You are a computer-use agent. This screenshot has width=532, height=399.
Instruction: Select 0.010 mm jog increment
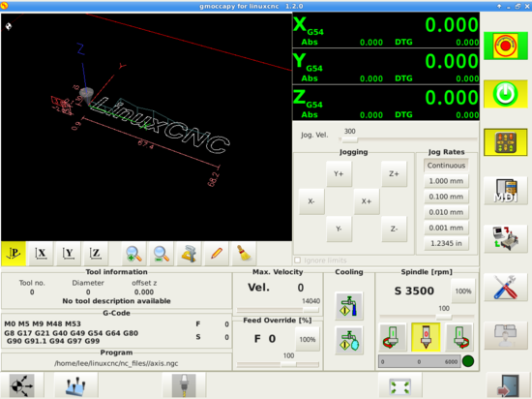point(446,212)
